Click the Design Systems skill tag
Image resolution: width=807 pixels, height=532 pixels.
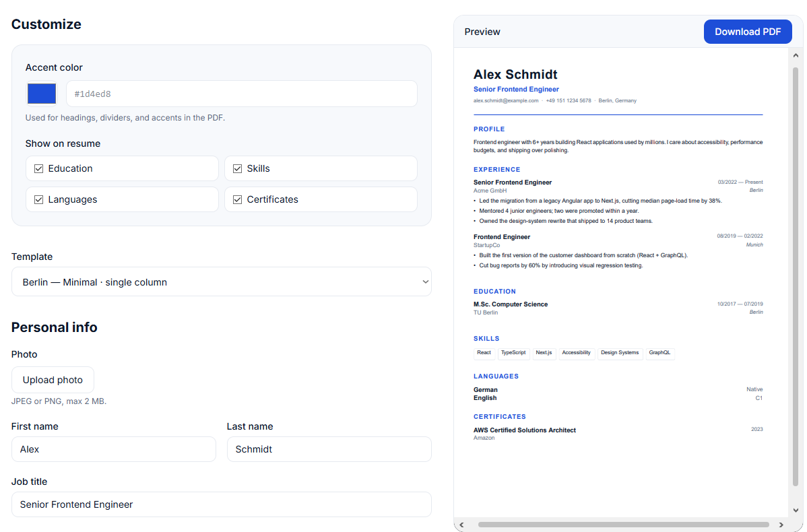click(620, 353)
